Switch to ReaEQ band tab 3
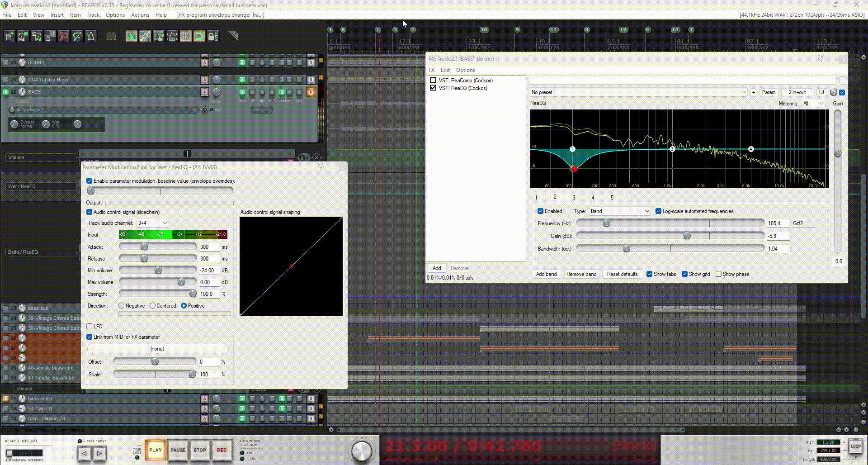Screen dimensions: 868x465 point(574,198)
